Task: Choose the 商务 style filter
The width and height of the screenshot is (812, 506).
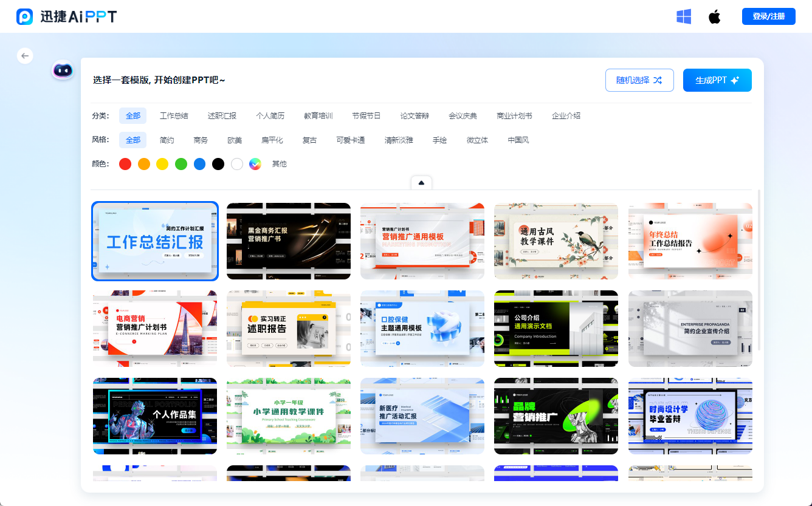Action: [x=201, y=140]
